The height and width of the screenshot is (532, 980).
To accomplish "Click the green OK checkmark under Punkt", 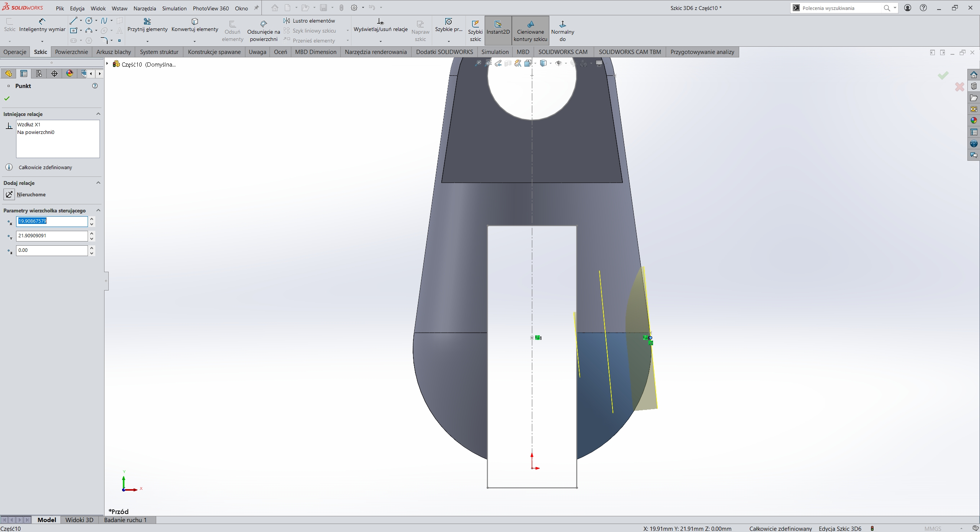I will [x=7, y=98].
